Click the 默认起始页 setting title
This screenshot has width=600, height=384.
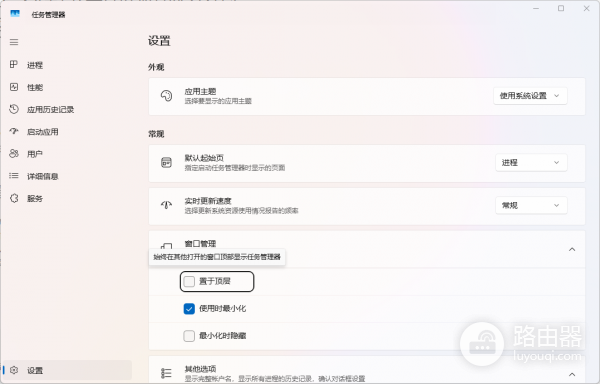click(x=204, y=158)
